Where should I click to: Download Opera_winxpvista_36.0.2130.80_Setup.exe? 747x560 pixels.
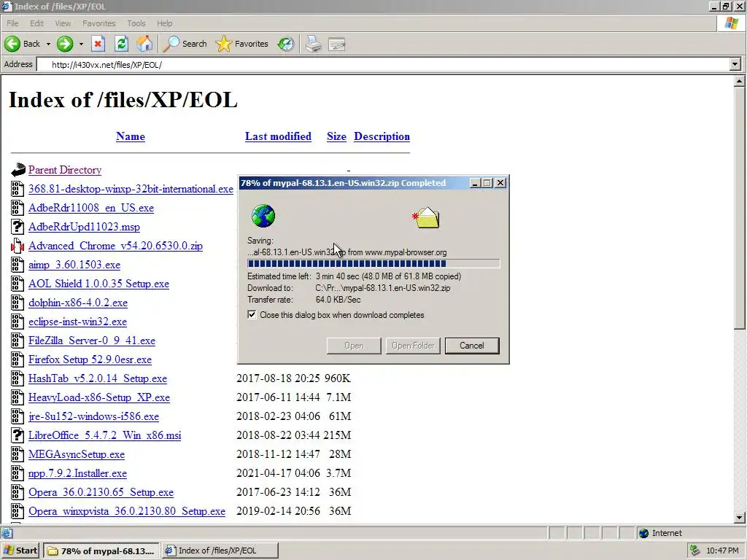[x=127, y=511]
